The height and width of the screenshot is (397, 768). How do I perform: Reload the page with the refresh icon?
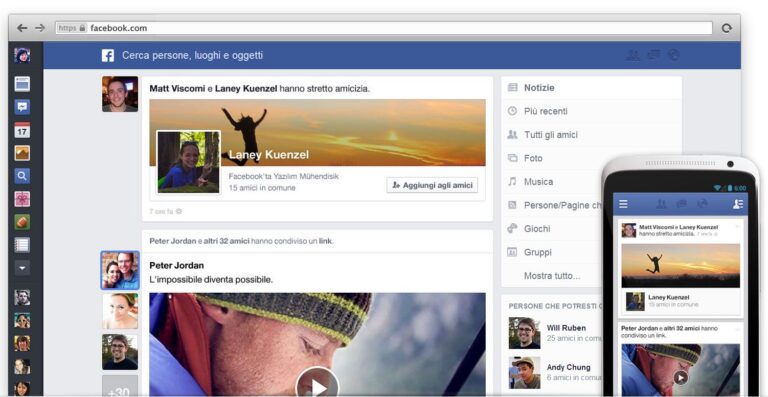(x=726, y=28)
